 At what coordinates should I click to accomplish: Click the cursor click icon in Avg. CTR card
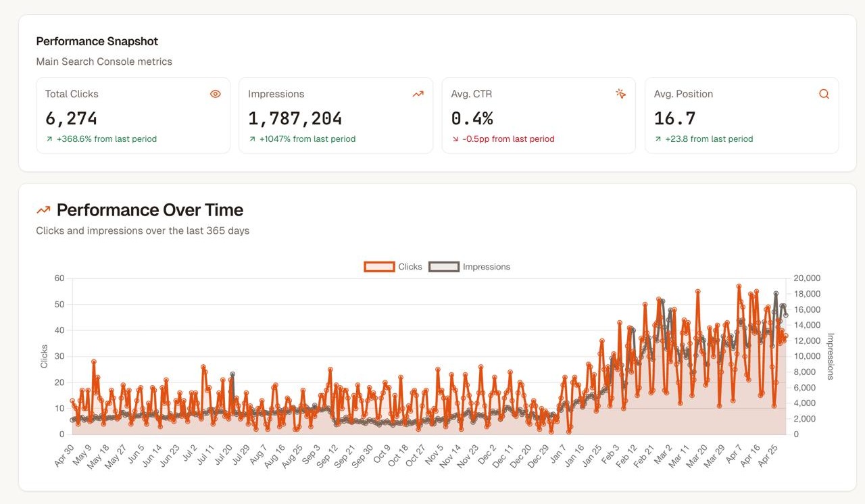tap(621, 94)
